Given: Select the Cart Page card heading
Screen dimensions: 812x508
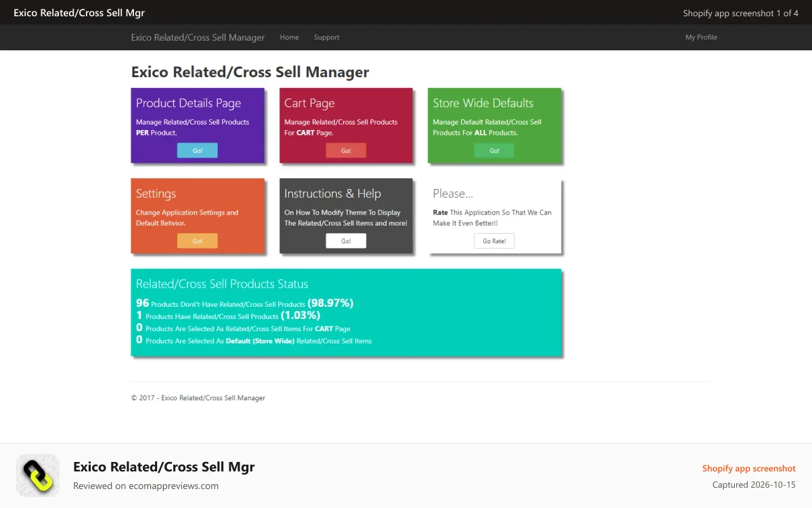Looking at the screenshot, I should pyautogui.click(x=309, y=103).
